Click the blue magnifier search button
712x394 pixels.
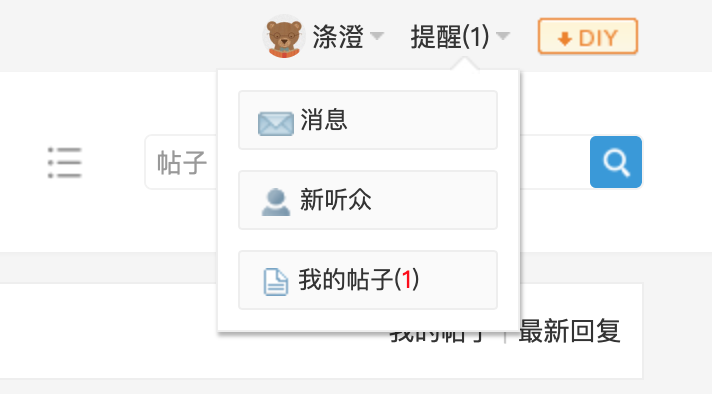616,162
